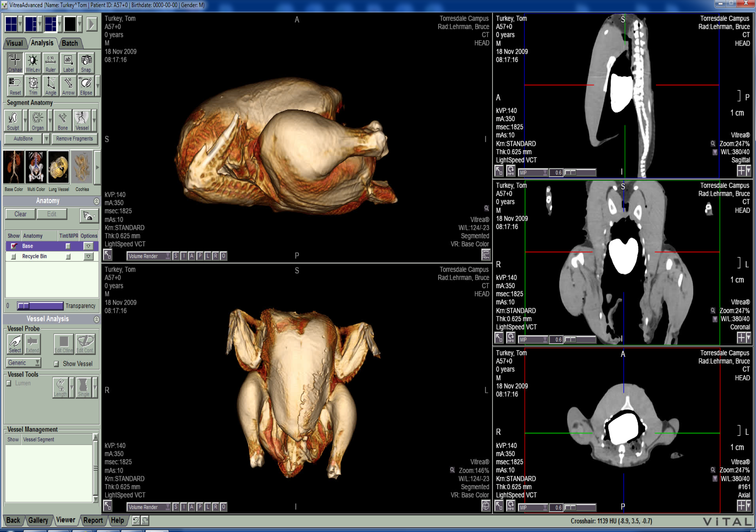Click the Vessel Management scrollbar
Screen dimensions: 756x532
pyautogui.click(x=96, y=468)
